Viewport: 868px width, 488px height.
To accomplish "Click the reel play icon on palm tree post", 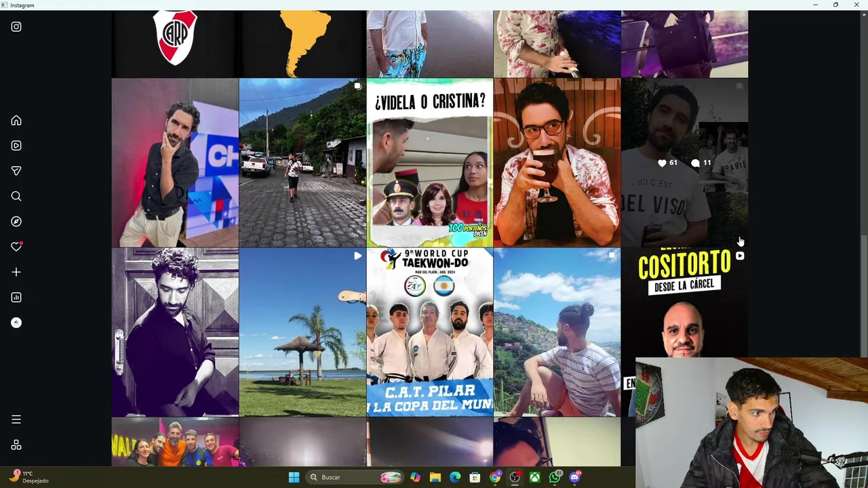I will (357, 256).
